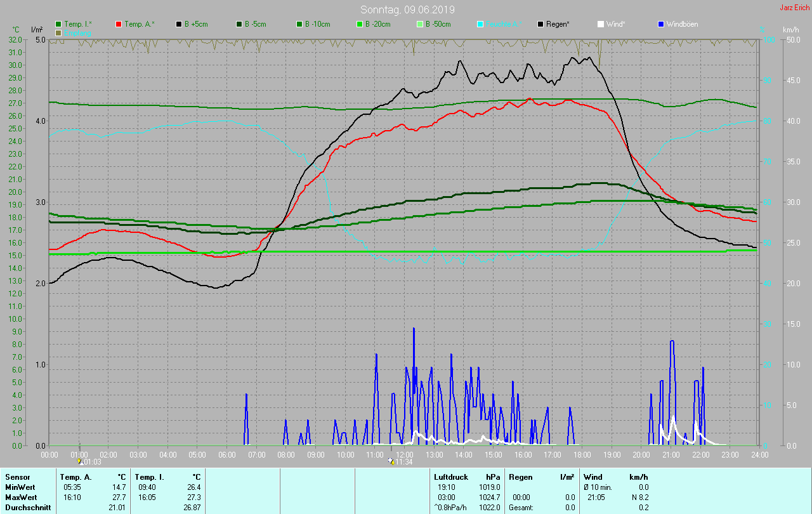Click the Temp. A. MaxWert value 27.7
This screenshot has height=514, width=812.
point(119,497)
